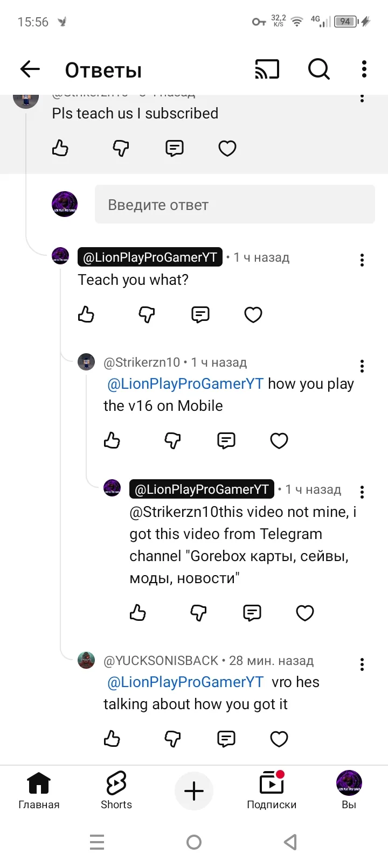Viewport: 388px width, 868px height.
Task: Open options for the YUCKSONISBACK comment
Action: (x=362, y=664)
